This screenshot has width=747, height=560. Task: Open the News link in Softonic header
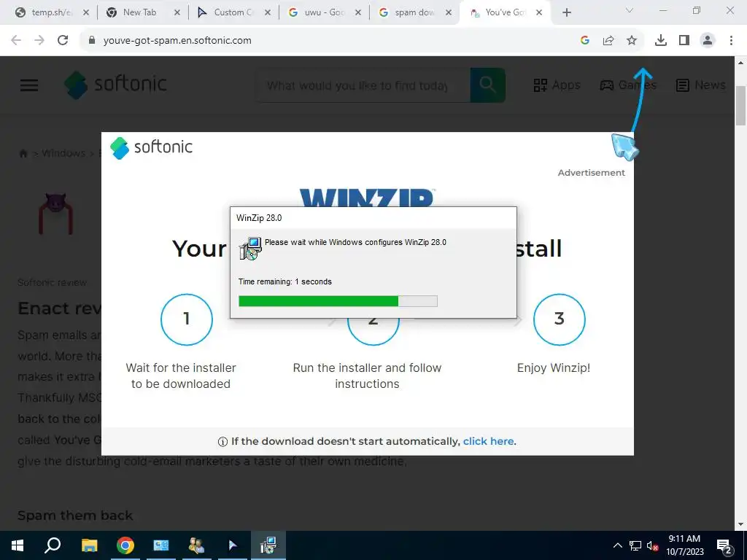click(x=701, y=85)
